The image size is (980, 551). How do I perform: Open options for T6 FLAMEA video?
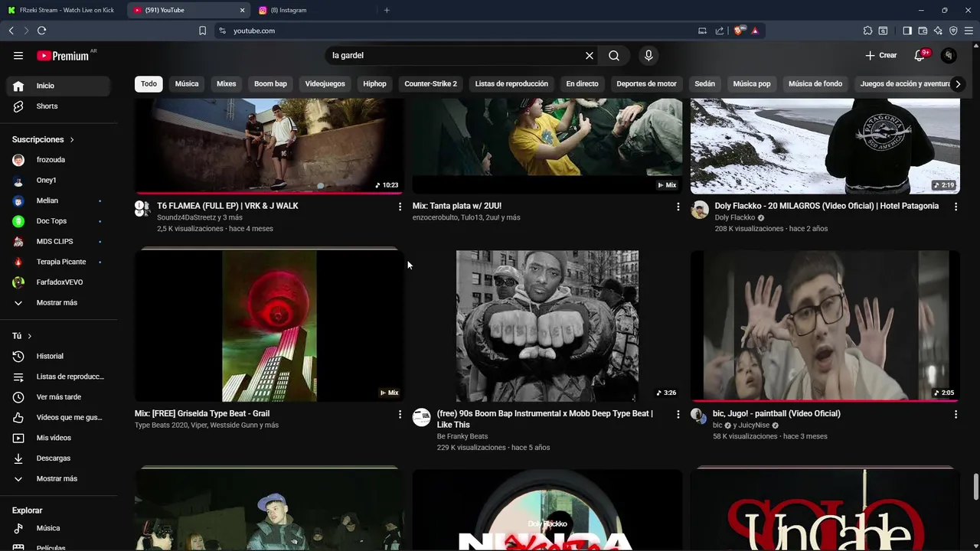(400, 207)
